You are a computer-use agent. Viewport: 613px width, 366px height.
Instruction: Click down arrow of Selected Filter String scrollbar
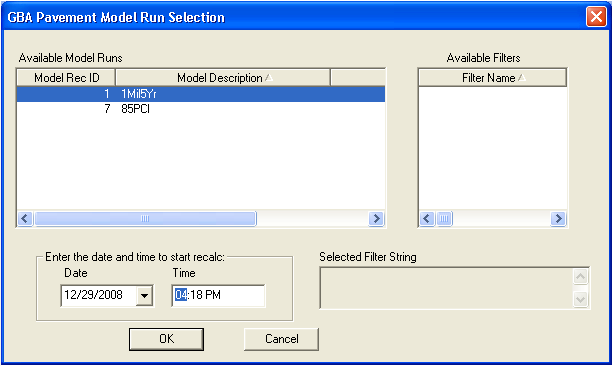click(x=581, y=300)
